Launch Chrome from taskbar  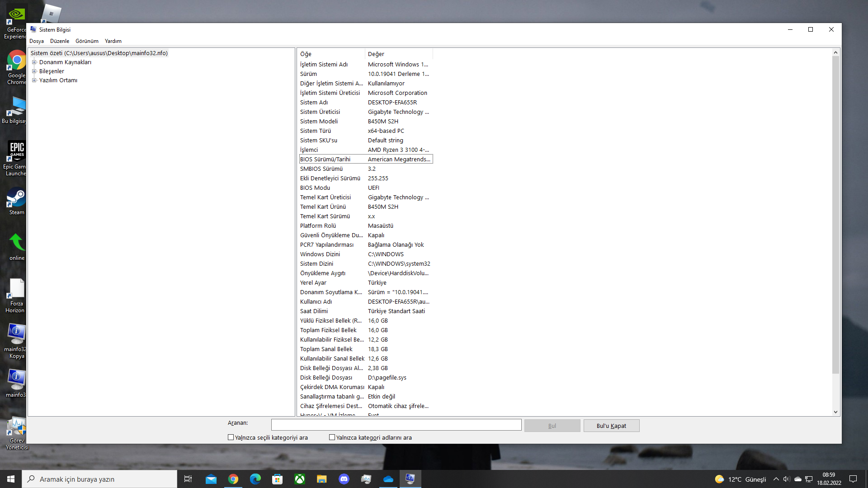(233, 479)
